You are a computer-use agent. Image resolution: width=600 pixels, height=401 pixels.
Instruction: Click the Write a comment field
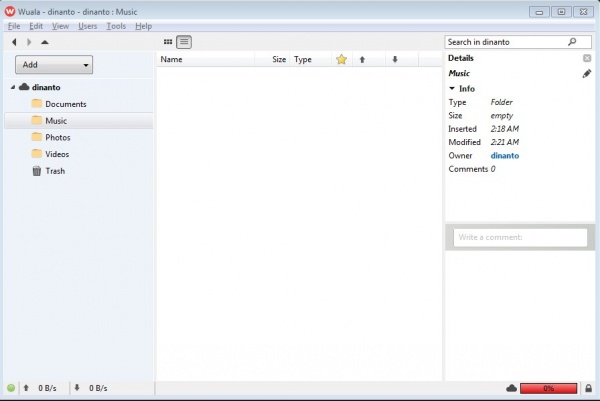point(520,238)
